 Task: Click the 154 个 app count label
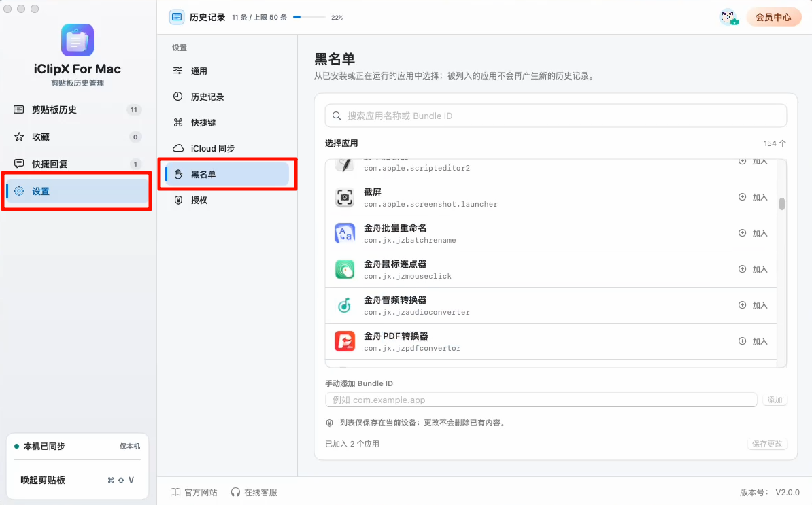tap(775, 143)
